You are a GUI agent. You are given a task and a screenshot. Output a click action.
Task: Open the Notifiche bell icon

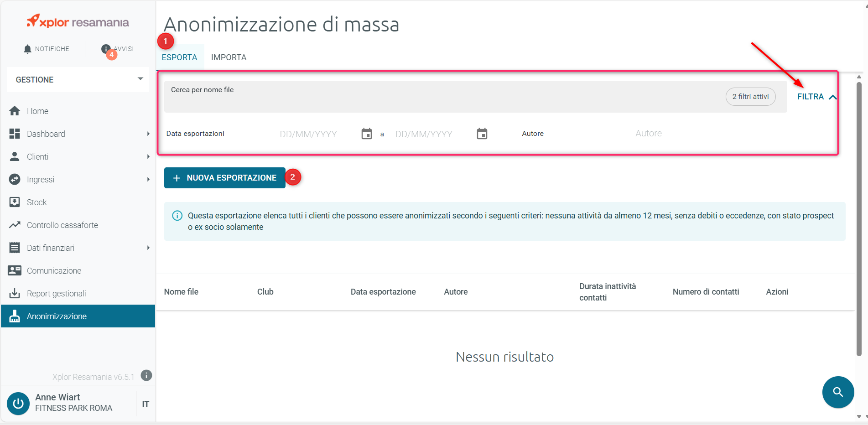click(27, 49)
